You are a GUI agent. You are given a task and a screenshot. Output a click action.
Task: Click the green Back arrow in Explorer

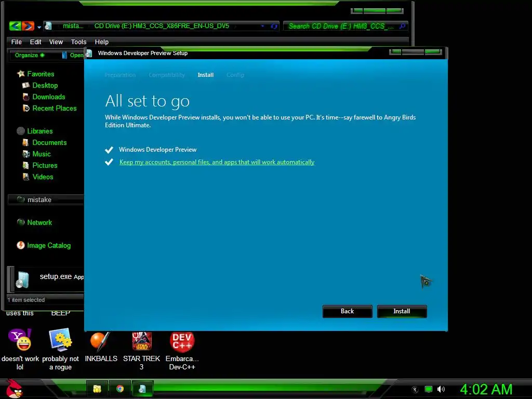pos(15,26)
